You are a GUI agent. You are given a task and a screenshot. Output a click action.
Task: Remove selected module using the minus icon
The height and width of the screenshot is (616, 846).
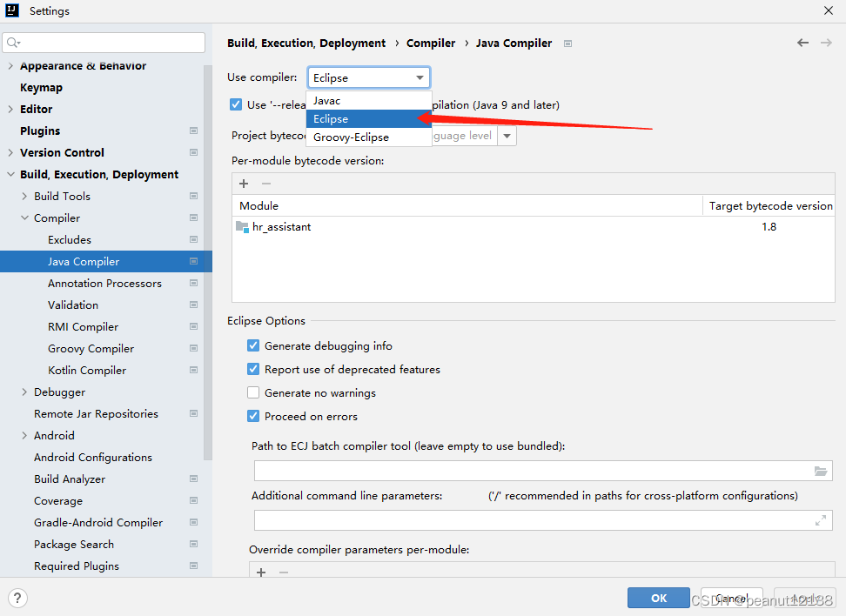click(x=265, y=184)
